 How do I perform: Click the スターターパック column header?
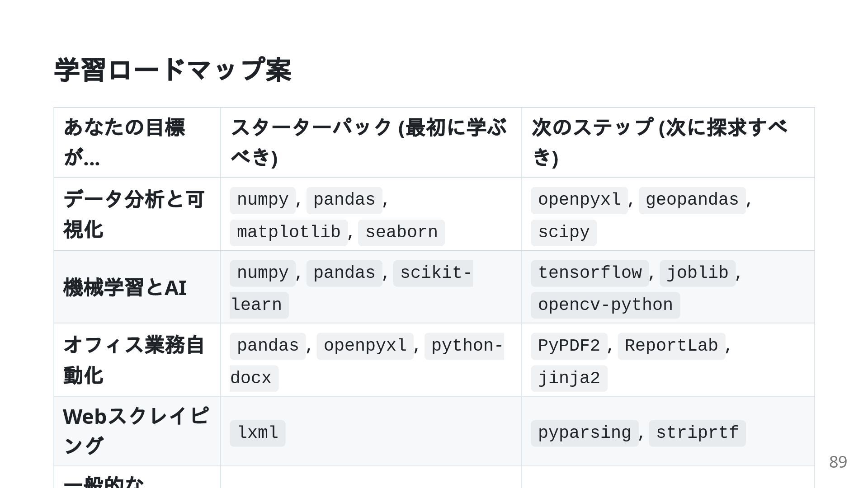coord(368,142)
